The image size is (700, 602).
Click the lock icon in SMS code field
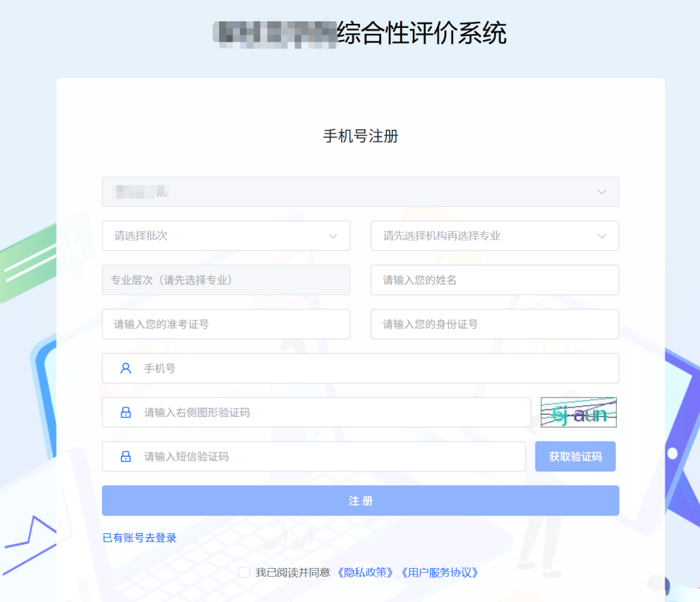(125, 457)
